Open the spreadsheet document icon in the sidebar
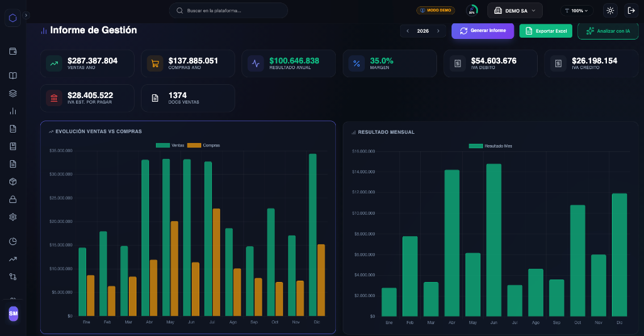The width and height of the screenshot is (644, 336). pyautogui.click(x=13, y=128)
